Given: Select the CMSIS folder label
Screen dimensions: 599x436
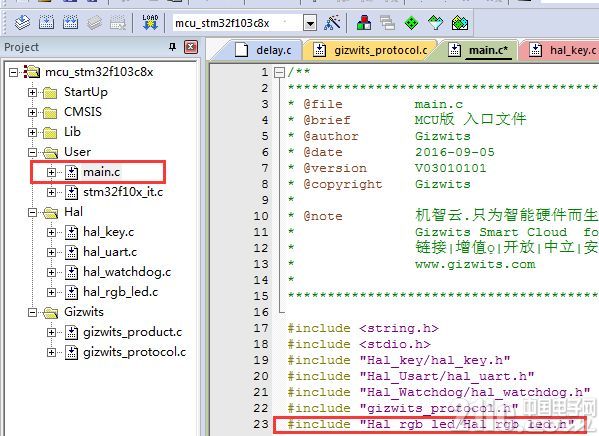Looking at the screenshot, I should tap(83, 112).
